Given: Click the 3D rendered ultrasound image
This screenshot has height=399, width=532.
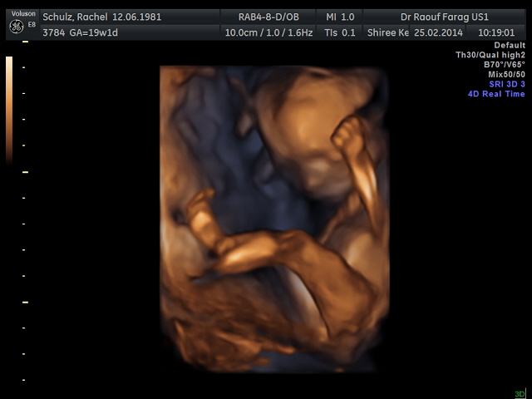Looking at the screenshot, I should (274, 216).
